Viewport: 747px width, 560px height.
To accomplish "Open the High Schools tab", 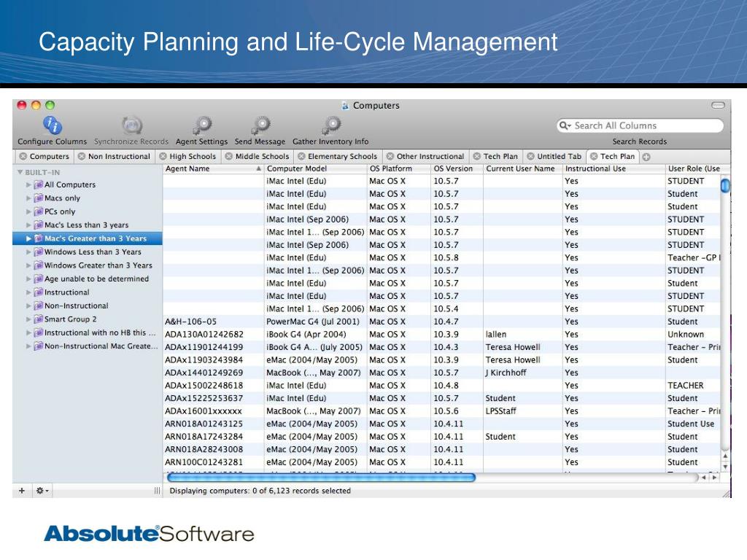I will [187, 156].
